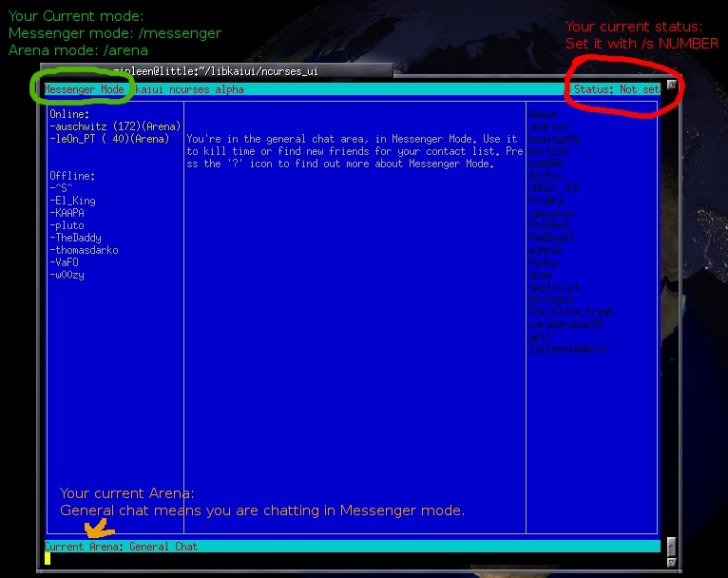Select user varaderoman76 in chat user list
The width and height of the screenshot is (728, 578).
tap(565, 324)
